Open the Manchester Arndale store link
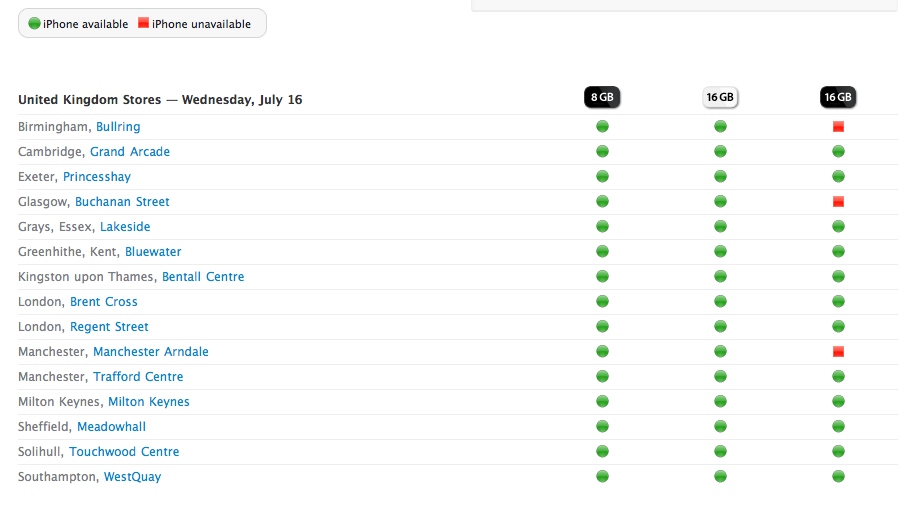 151,352
